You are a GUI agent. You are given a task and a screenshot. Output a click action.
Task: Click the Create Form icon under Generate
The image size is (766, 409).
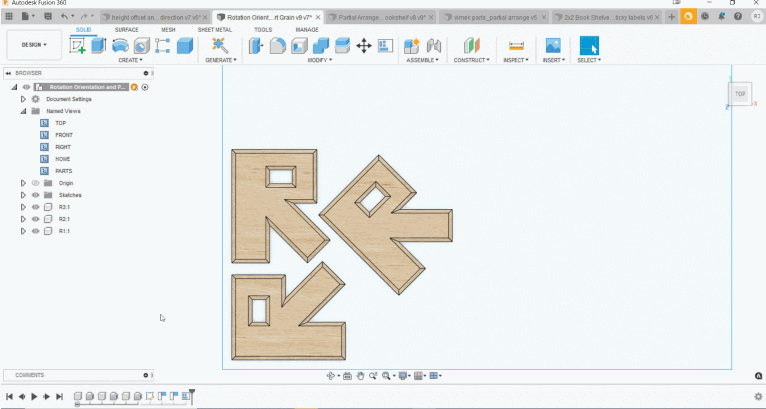point(220,46)
